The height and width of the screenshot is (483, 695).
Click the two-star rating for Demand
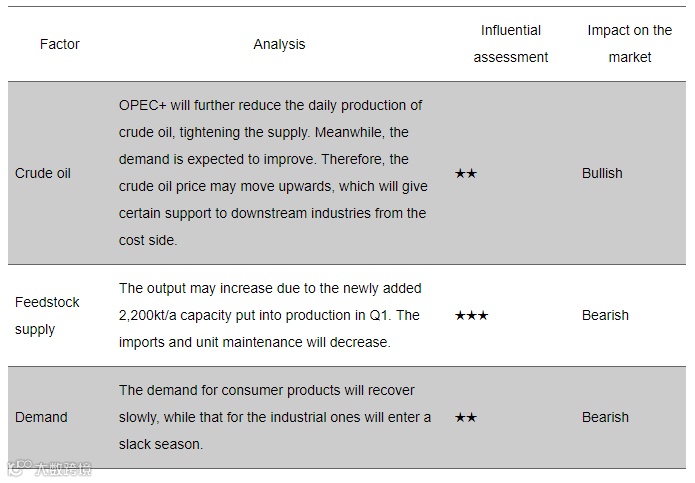tap(466, 417)
